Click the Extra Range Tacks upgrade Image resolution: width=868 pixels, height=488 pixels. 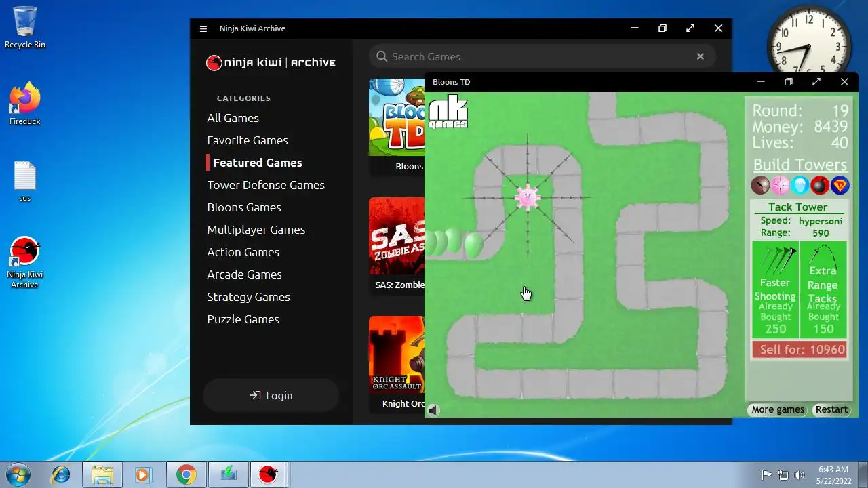click(823, 290)
